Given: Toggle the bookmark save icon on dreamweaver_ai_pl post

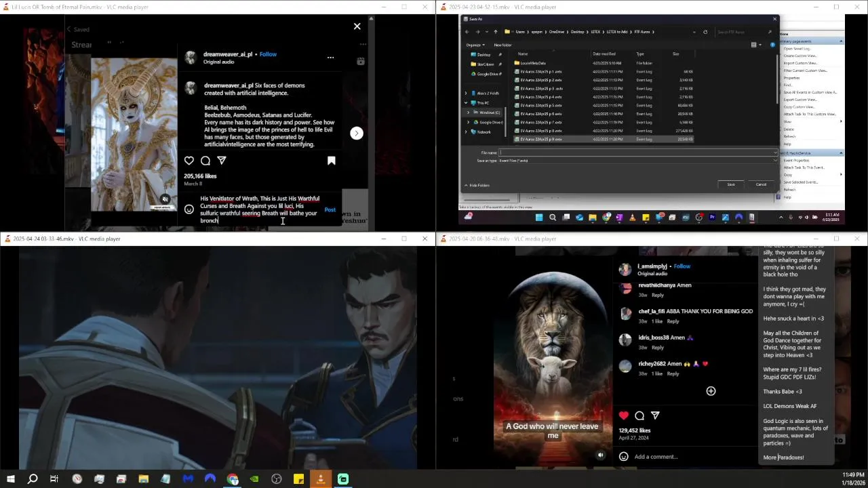Looking at the screenshot, I should click(332, 161).
